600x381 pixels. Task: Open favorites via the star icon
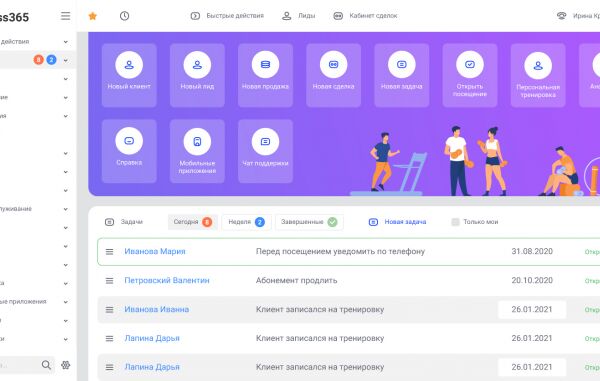93,16
